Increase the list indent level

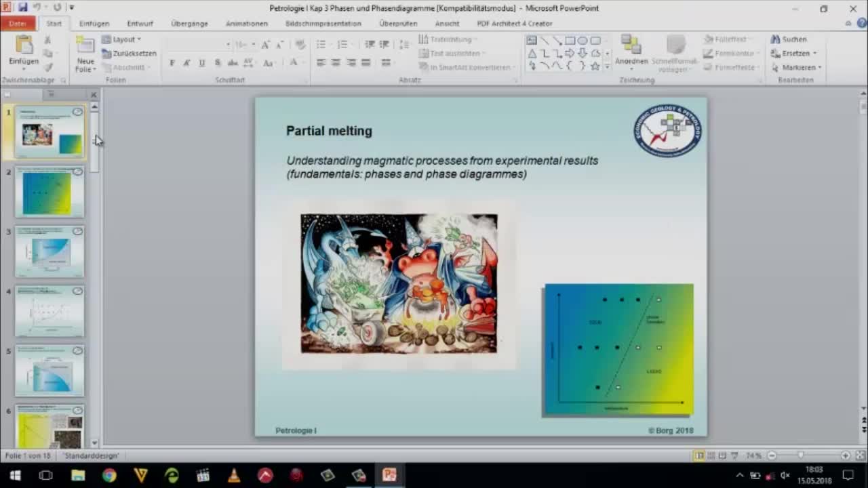click(384, 44)
